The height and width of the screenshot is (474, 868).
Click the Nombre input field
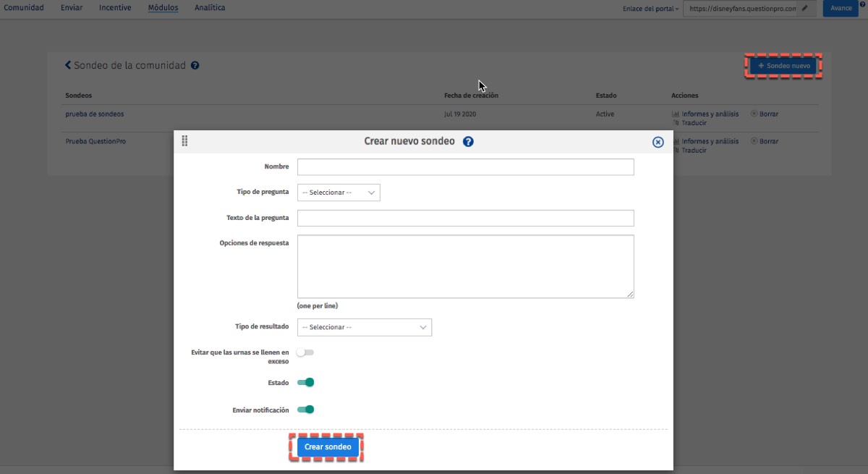click(466, 167)
